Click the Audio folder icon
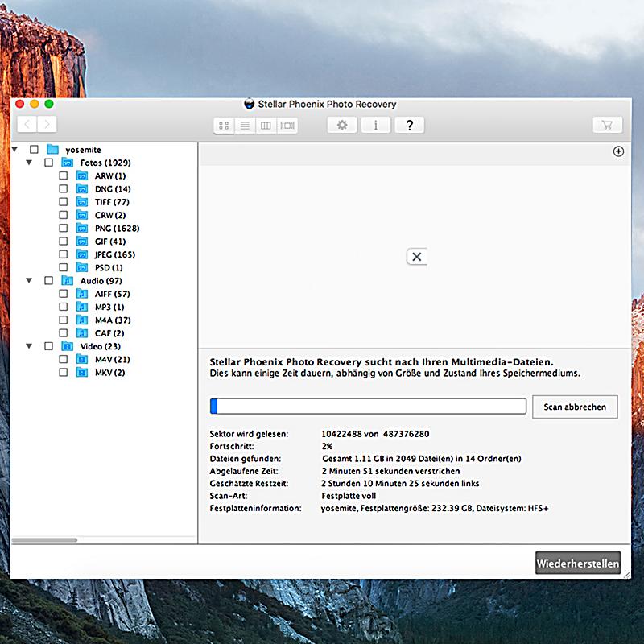 (x=68, y=280)
